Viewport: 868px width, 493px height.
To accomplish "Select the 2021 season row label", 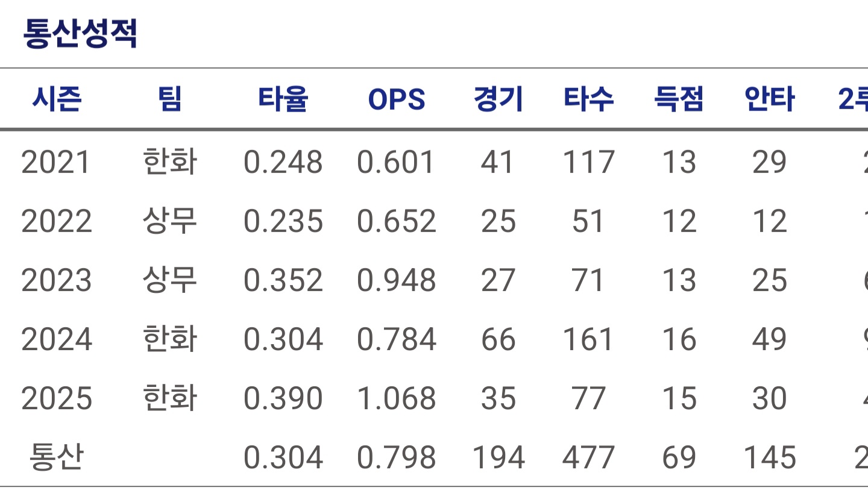I will coord(56,163).
